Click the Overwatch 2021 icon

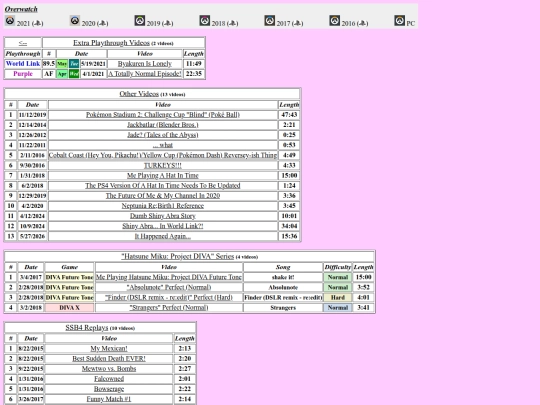[x=10, y=21]
